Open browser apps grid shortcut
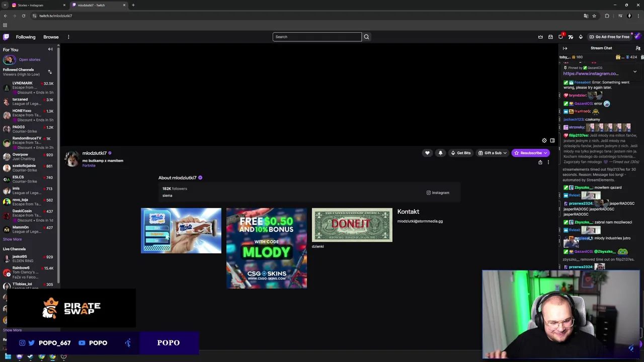Screen dimensions: 644x362 tap(5, 25)
